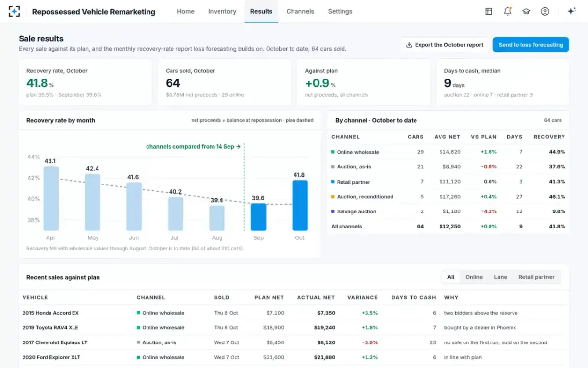The height and width of the screenshot is (368, 588).
Task: Click the Aug bar in chart
Action: coord(217,218)
